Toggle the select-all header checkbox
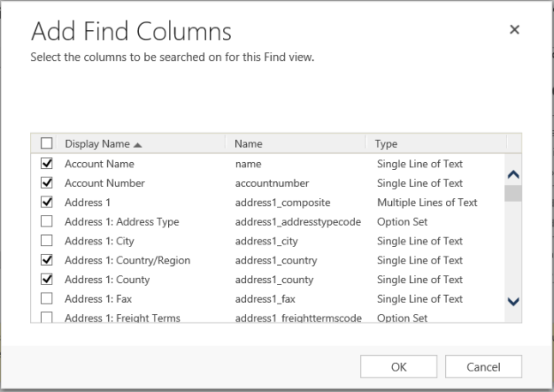This screenshot has height=392, width=554. 46,144
